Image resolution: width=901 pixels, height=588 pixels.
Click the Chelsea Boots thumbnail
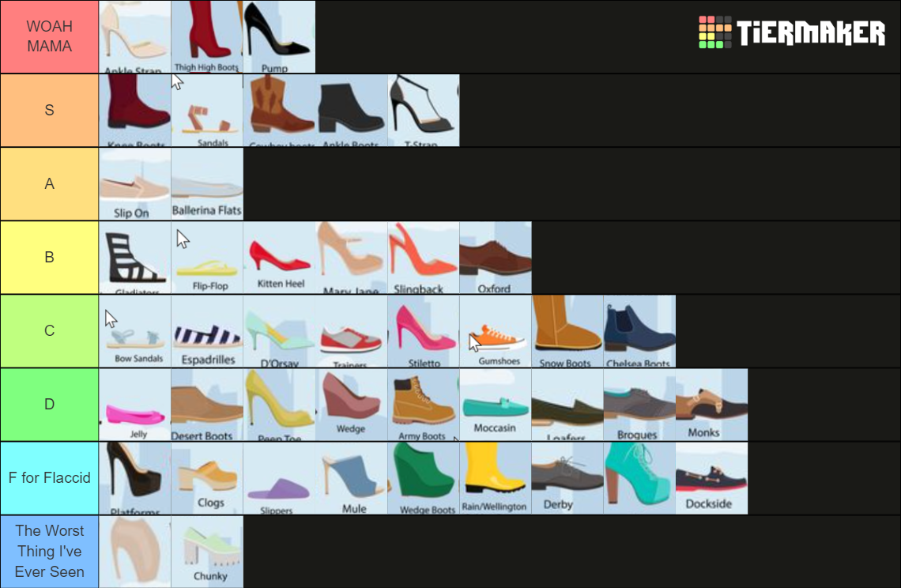[x=640, y=330]
